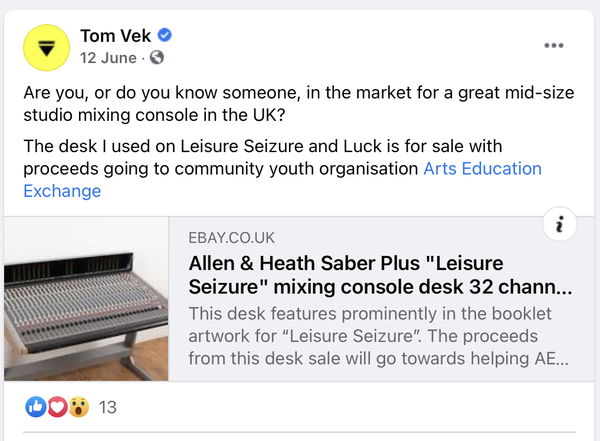Open the mixing console thumbnail image

coord(86,299)
